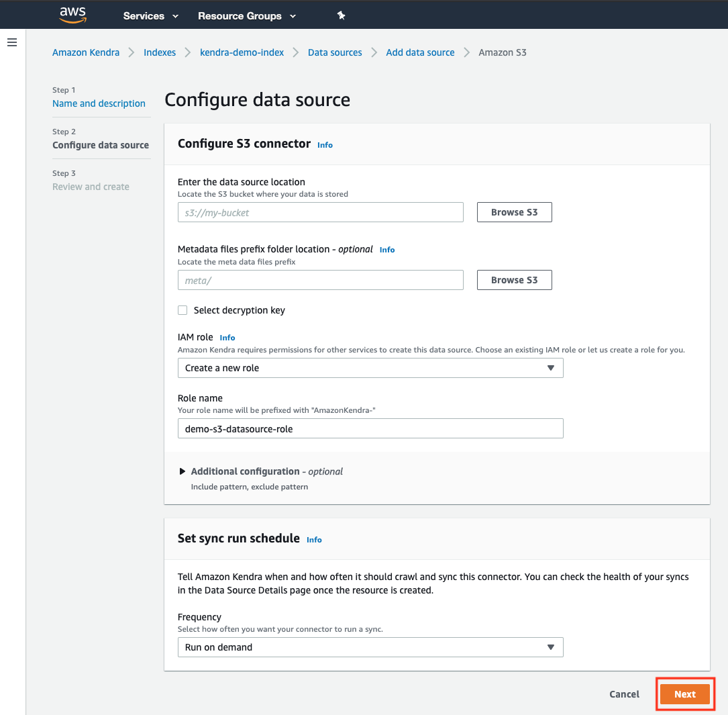This screenshot has width=728, height=715.
Task: Return to Name and description step
Action: (99, 103)
